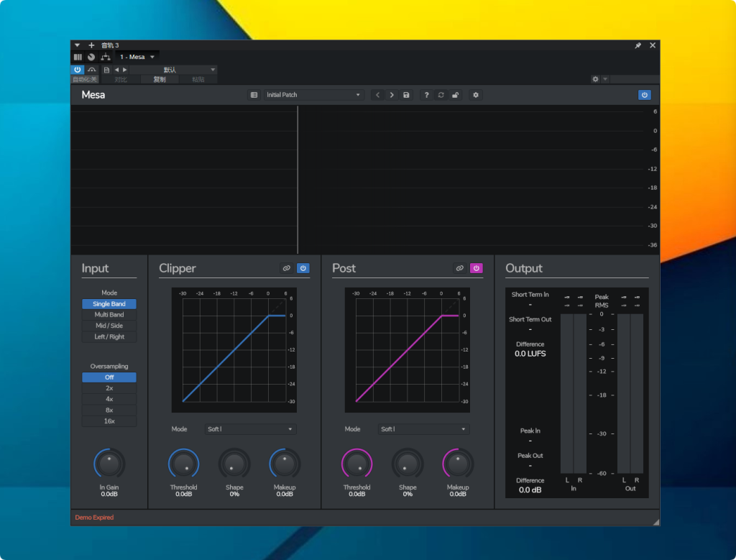The height and width of the screenshot is (560, 736).
Task: Click the Clipper Makeup knob
Action: click(285, 464)
